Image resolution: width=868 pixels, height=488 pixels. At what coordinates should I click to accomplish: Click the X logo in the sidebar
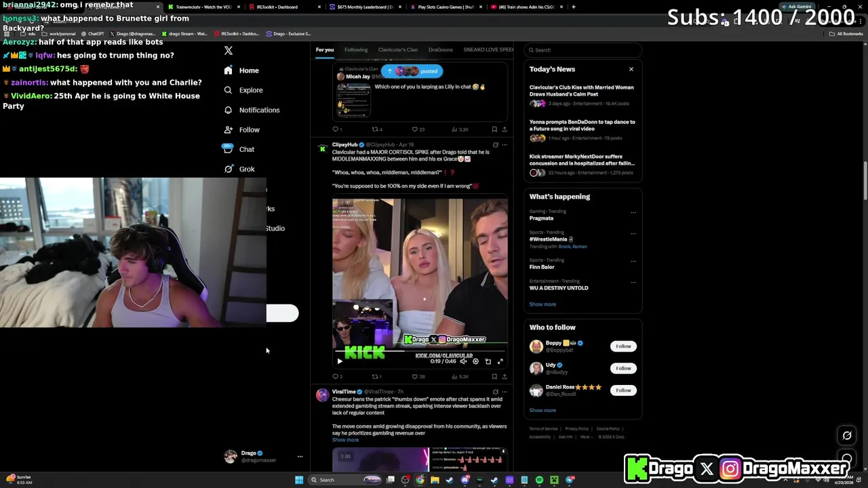click(229, 51)
